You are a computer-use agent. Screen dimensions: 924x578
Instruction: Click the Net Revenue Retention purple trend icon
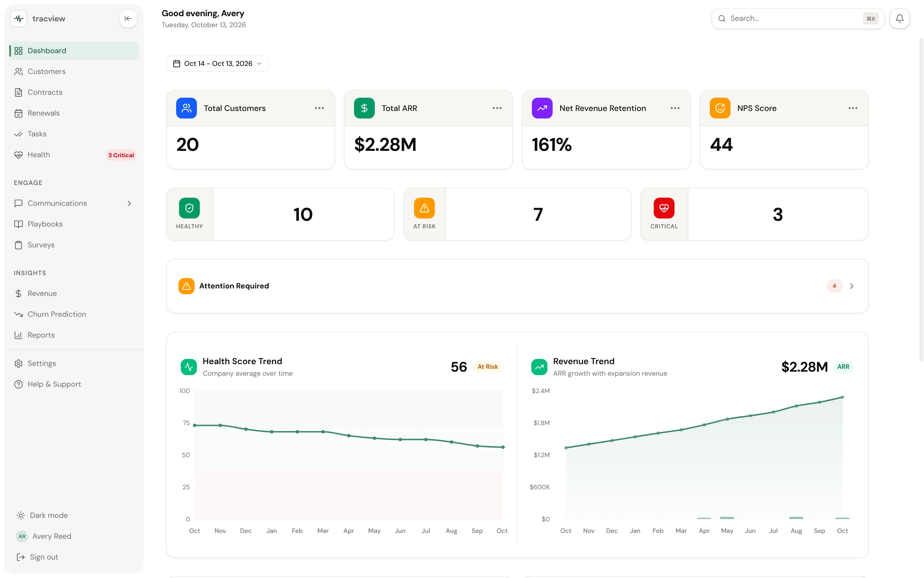point(542,108)
